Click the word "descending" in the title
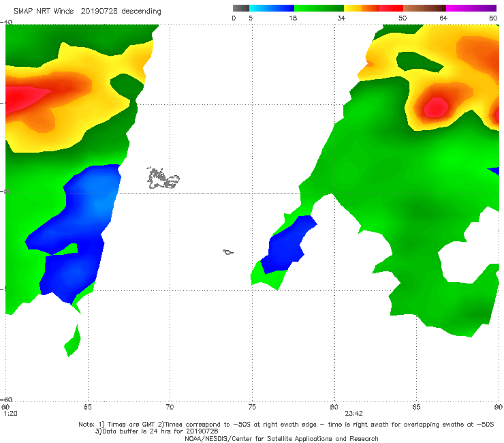Screen dimensions: 504x443 click(x=141, y=12)
